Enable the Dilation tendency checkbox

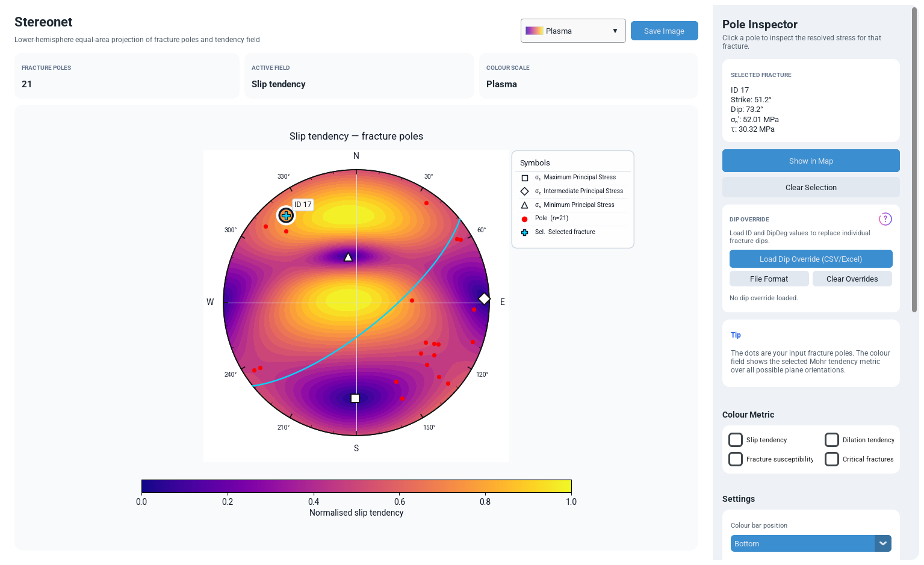tap(832, 440)
